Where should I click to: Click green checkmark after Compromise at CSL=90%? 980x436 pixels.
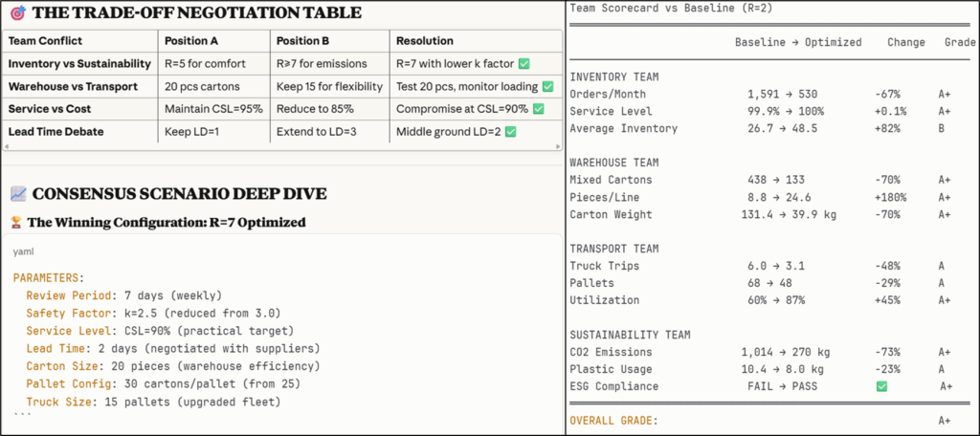[x=538, y=109]
